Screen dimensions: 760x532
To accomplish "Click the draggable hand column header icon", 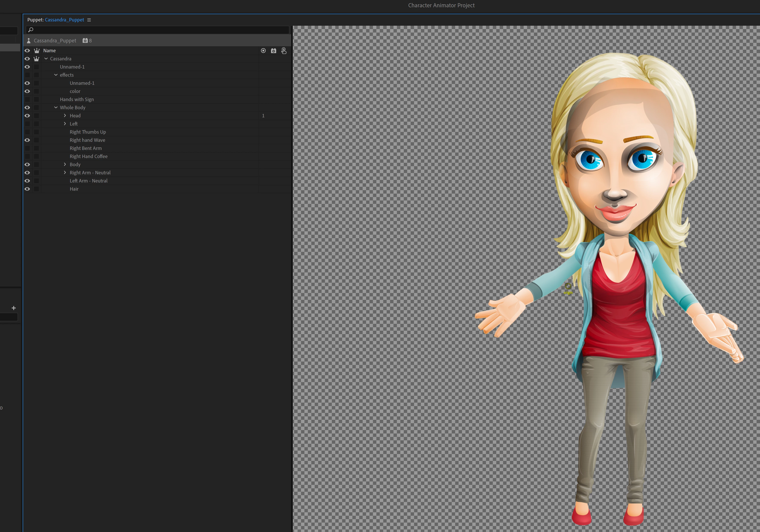I will [284, 51].
